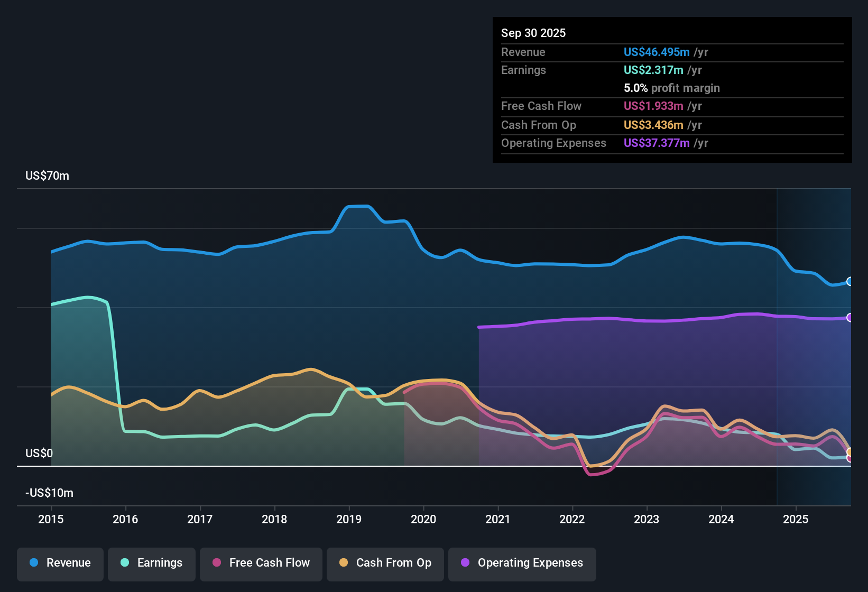Click the 5.0% profit margin label

(x=671, y=88)
